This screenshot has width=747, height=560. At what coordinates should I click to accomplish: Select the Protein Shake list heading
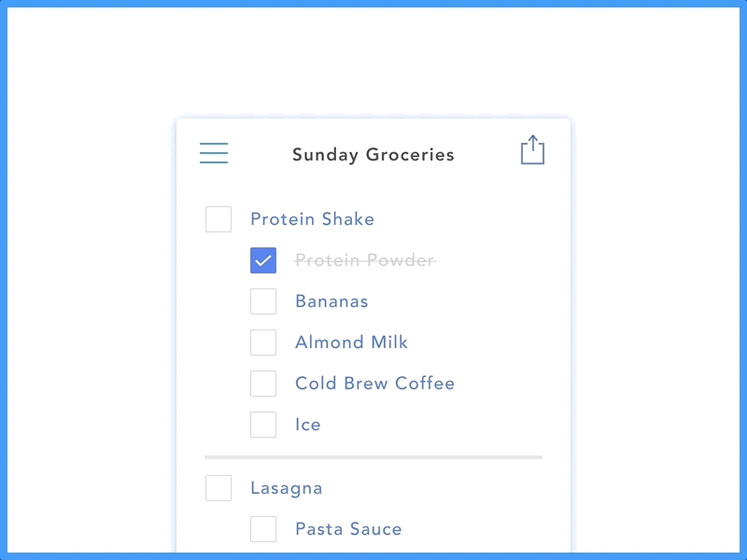[312, 219]
